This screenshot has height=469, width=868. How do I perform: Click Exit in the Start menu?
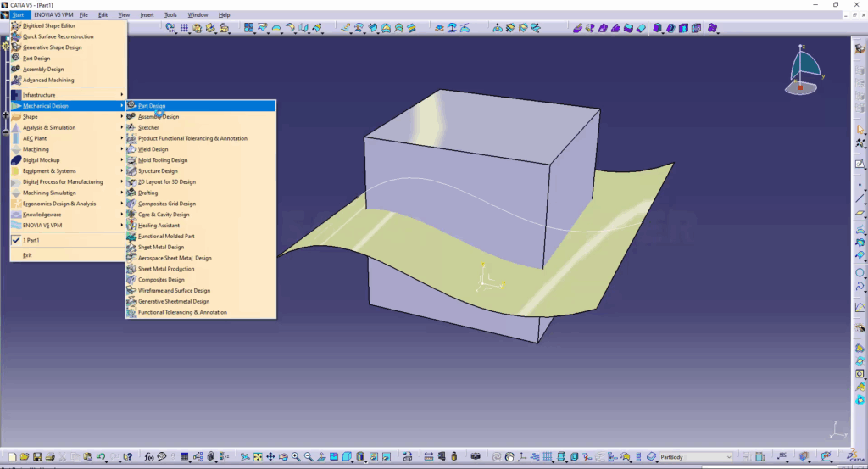tap(28, 255)
